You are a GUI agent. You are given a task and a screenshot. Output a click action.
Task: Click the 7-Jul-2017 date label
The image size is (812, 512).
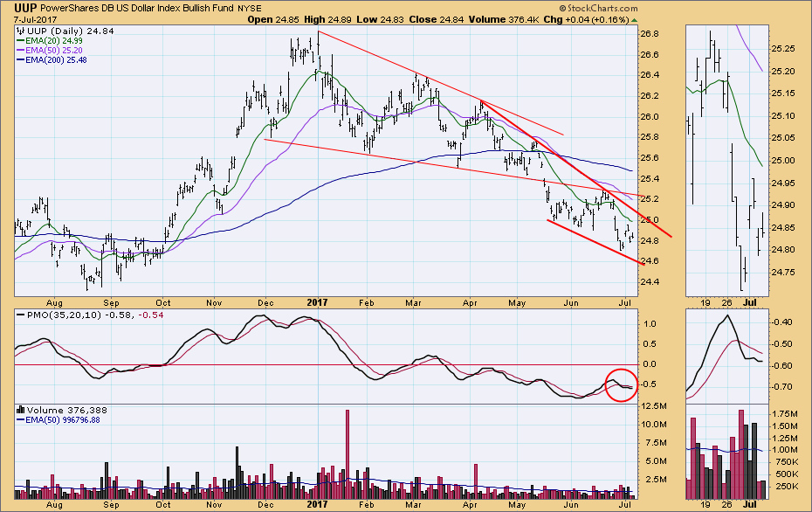pyautogui.click(x=35, y=20)
